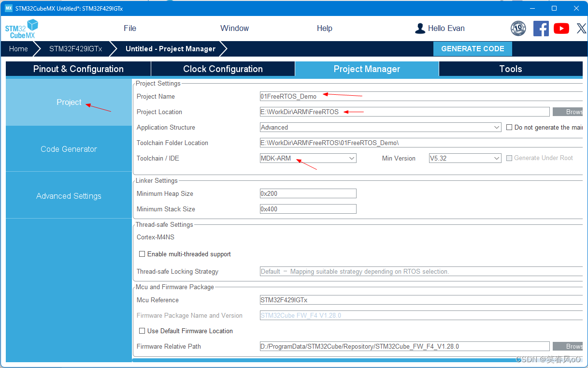Click the Minimum Heap Size label
Viewport: 588px width, 368px height.
pyautogui.click(x=165, y=193)
